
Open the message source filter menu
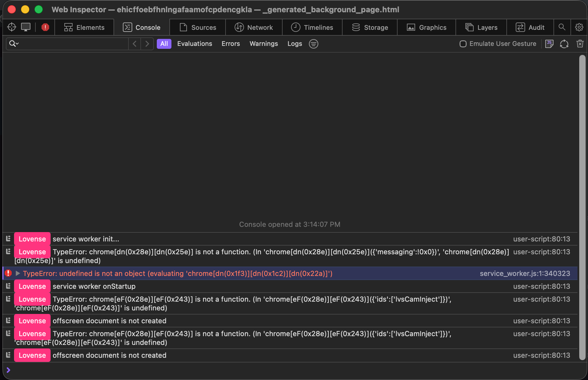[x=313, y=44]
